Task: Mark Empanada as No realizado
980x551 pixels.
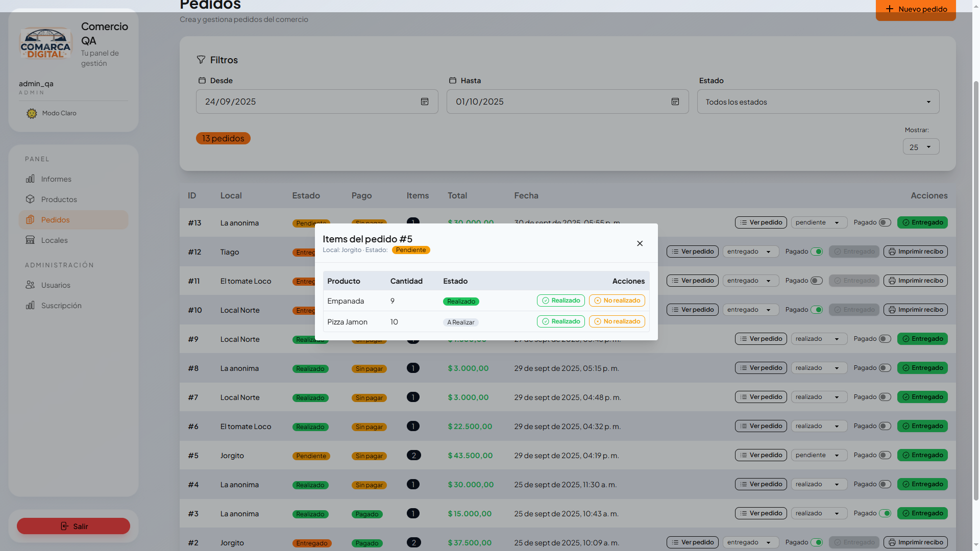Action: click(617, 300)
